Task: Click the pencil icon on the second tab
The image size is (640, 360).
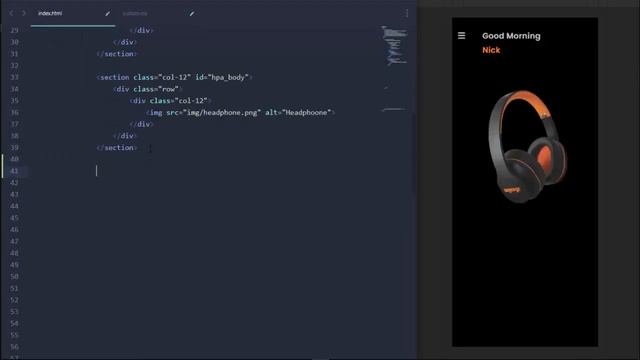Action: coord(192,13)
